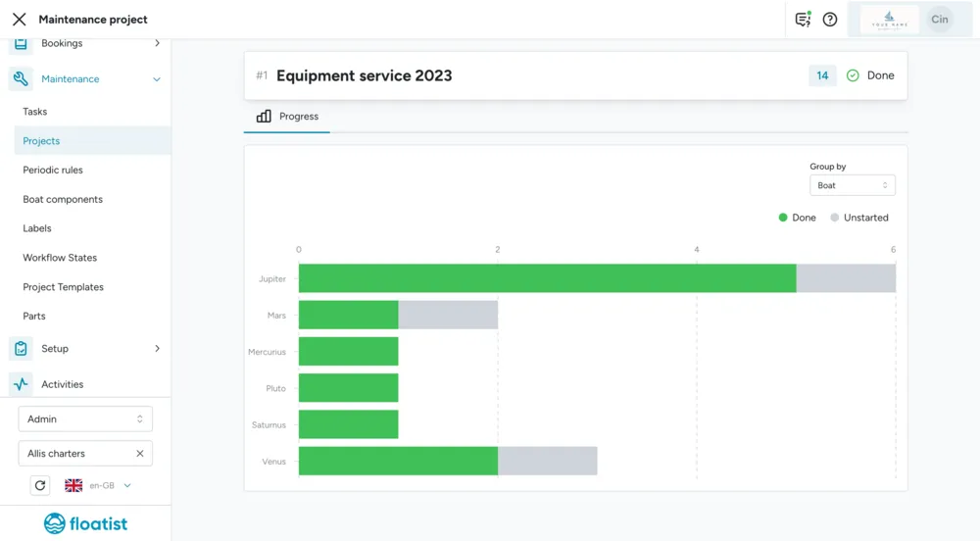Open the help question mark icon
The image size is (980, 541).
click(829, 20)
